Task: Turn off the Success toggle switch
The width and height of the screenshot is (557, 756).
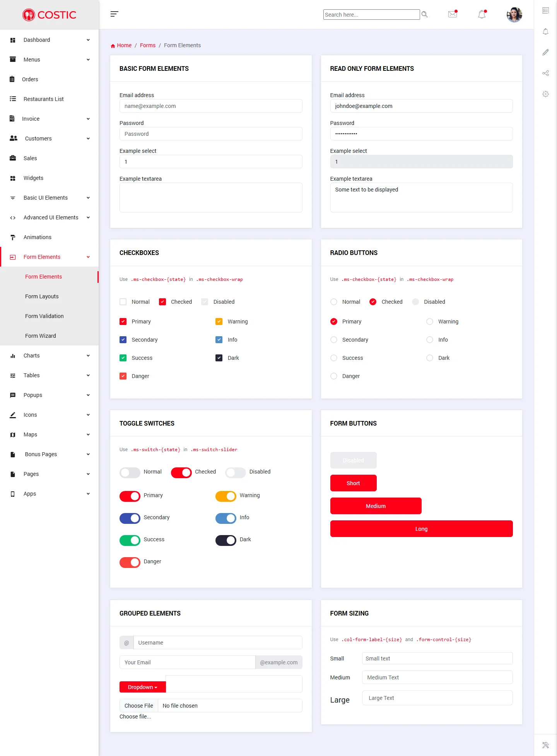Action: [x=130, y=540]
